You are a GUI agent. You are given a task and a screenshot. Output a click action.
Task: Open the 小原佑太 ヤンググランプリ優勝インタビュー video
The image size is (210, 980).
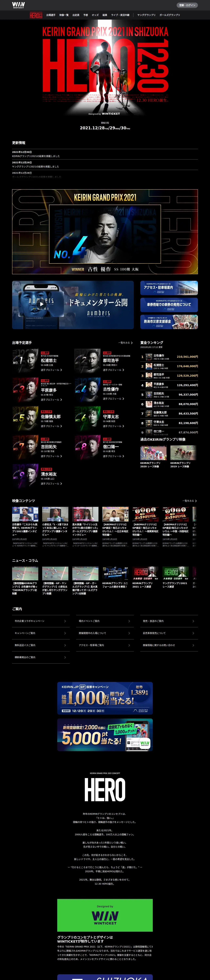55,514
